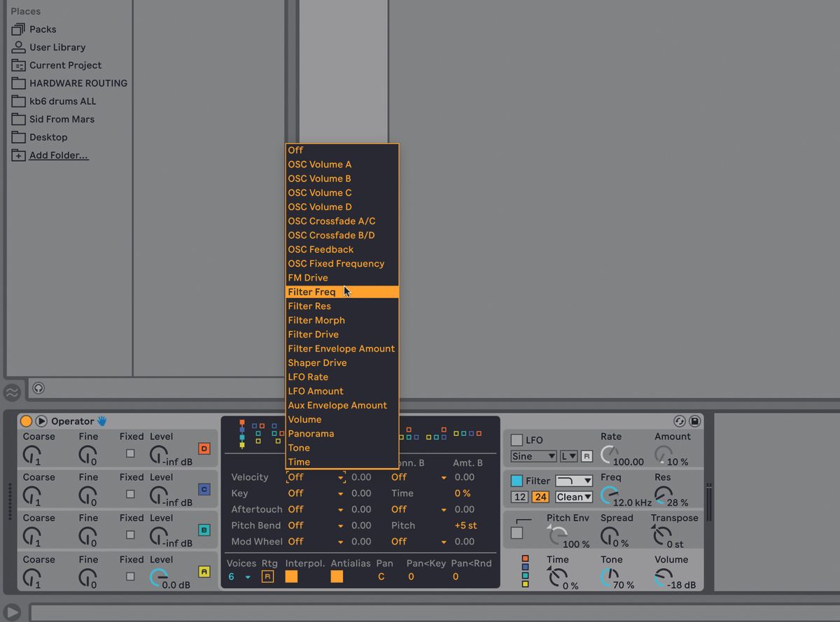The width and height of the screenshot is (840, 622).
Task: Select Filter Res from the menu
Action: (x=309, y=306)
